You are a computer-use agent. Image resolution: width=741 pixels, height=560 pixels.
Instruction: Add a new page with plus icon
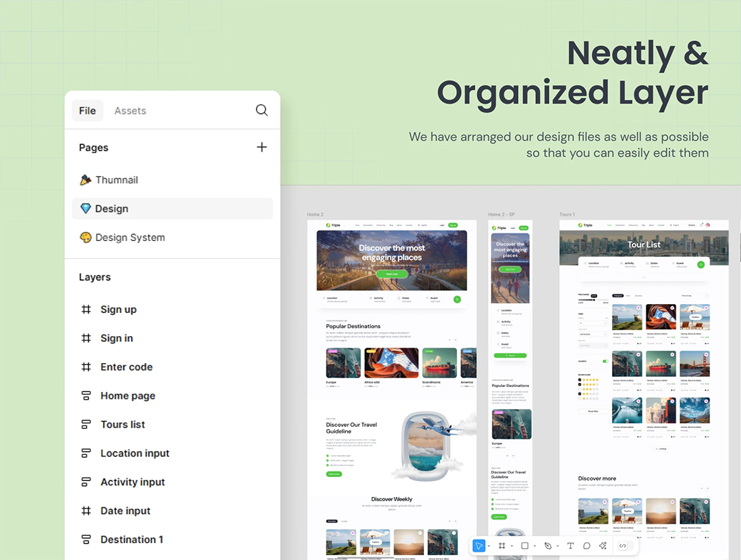point(261,148)
